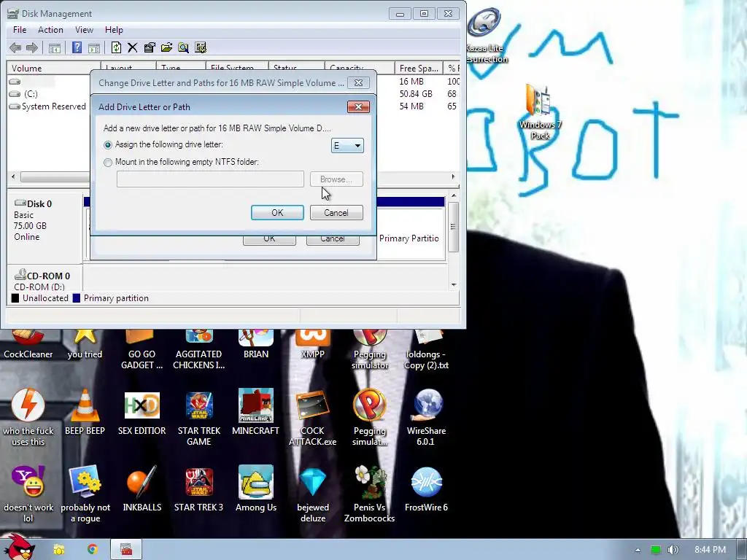The width and height of the screenshot is (747, 560).
Task: Click the Volume column header
Action: 53,68
